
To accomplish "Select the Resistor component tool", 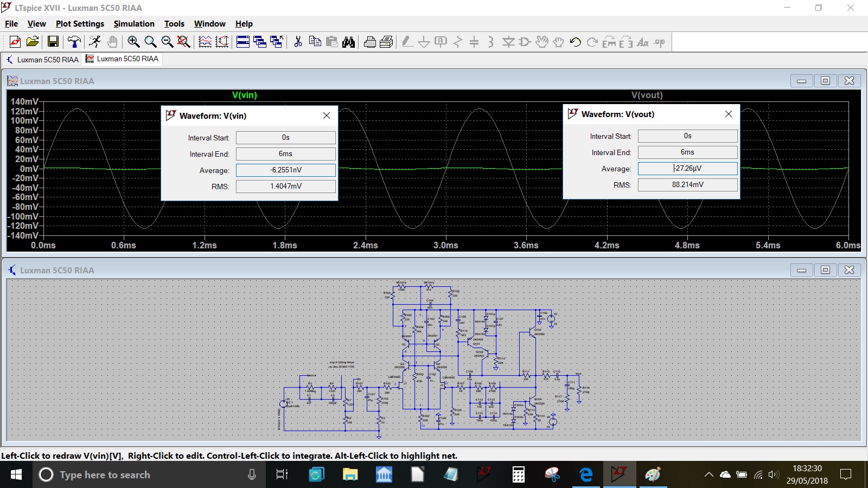I will point(458,42).
